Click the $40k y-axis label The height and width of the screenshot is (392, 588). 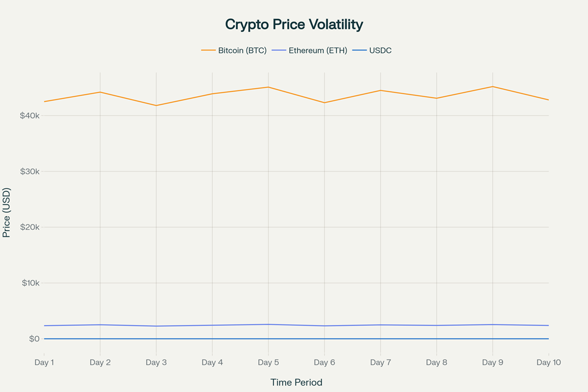[30, 116]
